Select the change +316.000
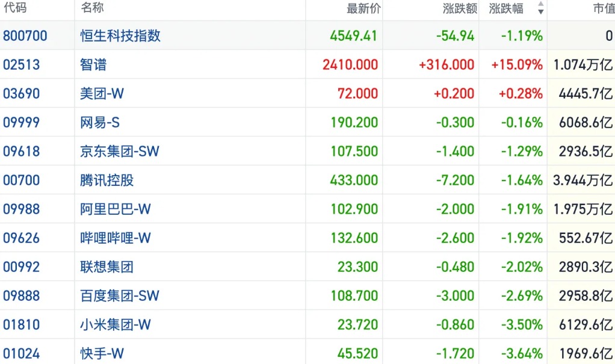Viewport: 615px width, 364px height. click(x=447, y=65)
